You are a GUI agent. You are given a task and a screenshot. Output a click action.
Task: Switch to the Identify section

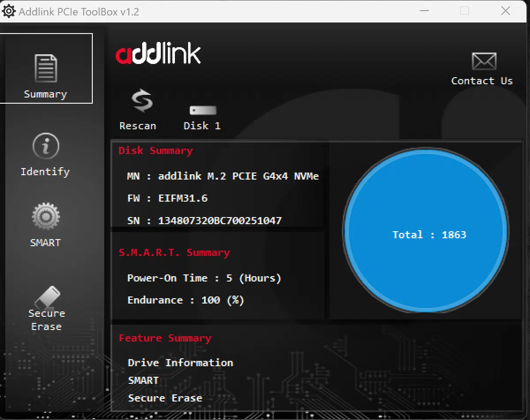[x=45, y=171]
